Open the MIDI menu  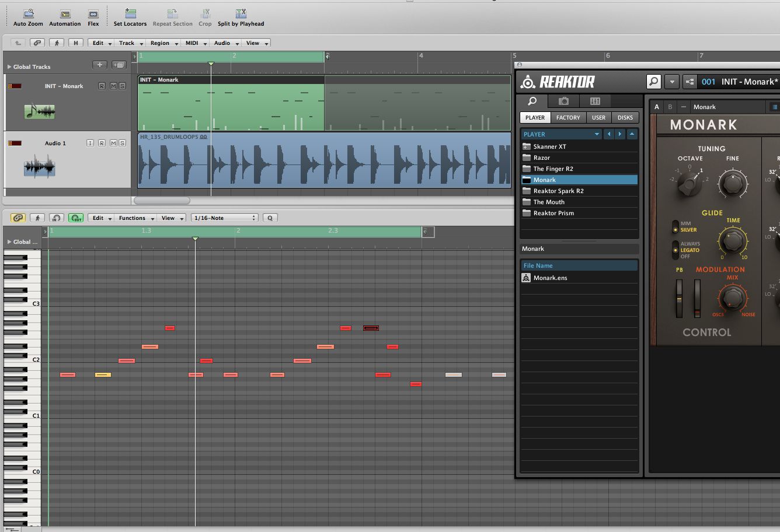(195, 43)
